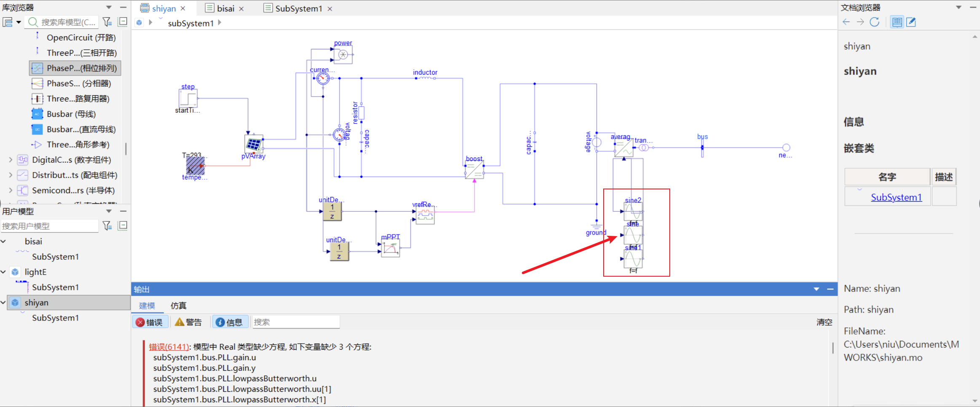Select the step source block
The image size is (980, 407).
click(188, 99)
